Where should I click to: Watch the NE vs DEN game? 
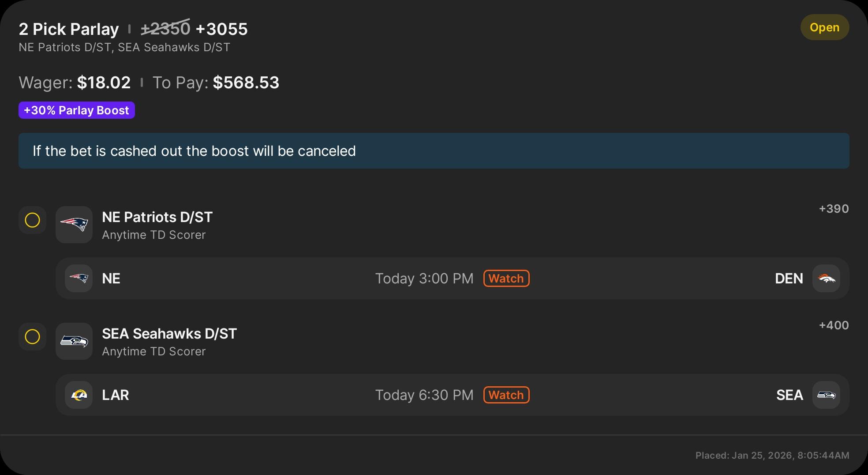[506, 278]
